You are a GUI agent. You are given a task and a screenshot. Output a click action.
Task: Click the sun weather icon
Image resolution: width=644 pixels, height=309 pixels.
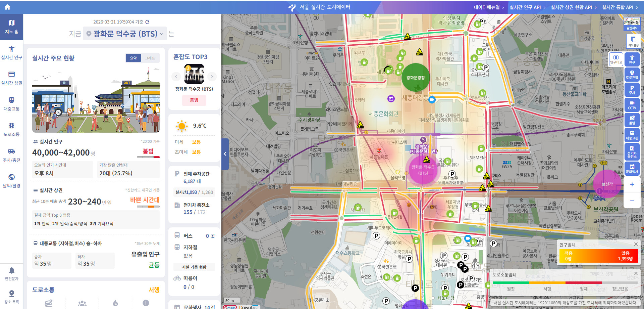point(181,126)
